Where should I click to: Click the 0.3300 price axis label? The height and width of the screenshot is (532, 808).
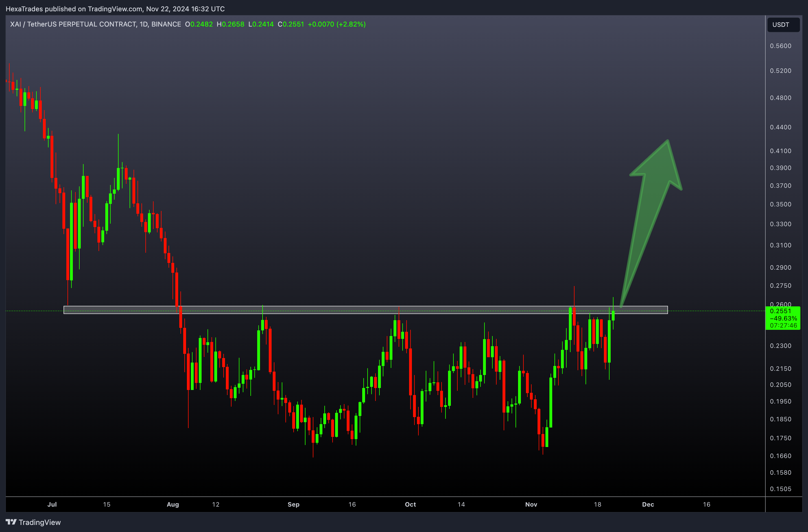tap(781, 224)
